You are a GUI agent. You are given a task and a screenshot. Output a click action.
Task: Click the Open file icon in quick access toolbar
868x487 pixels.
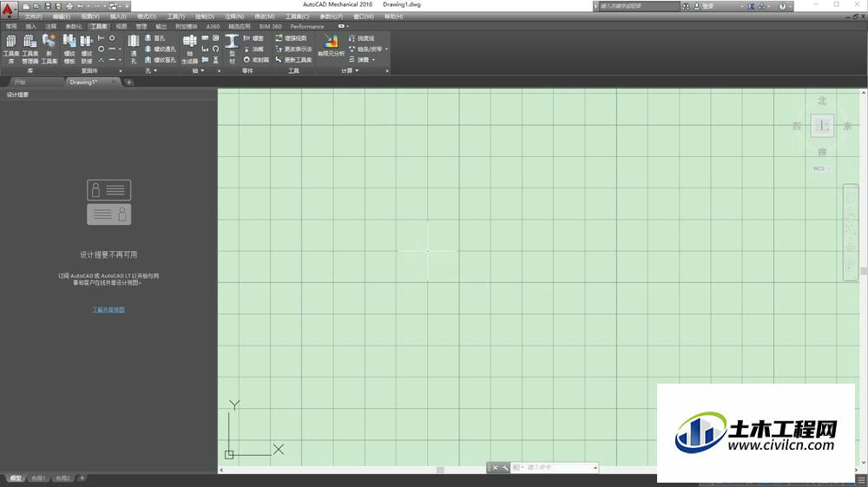[36, 6]
